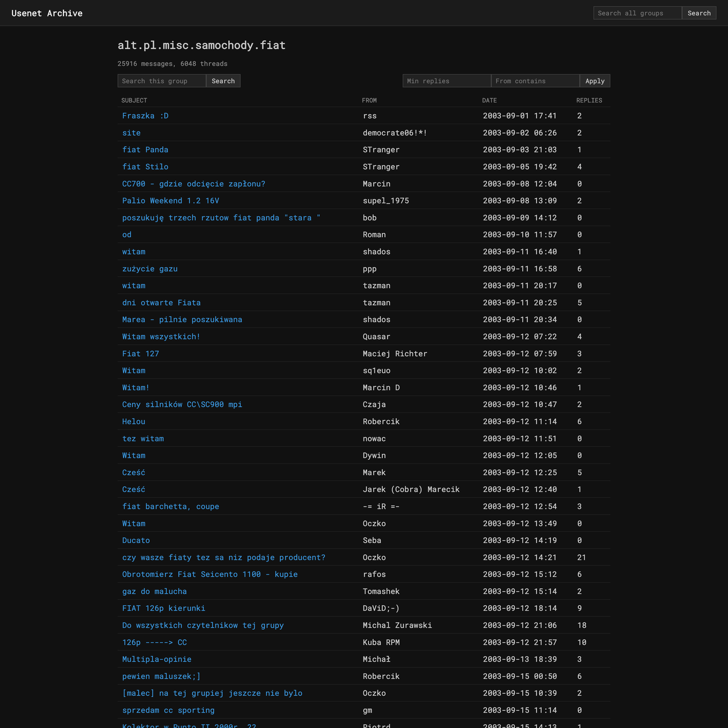This screenshot has width=728, height=728.
Task: Focus the Search all groups field
Action: pos(638,13)
